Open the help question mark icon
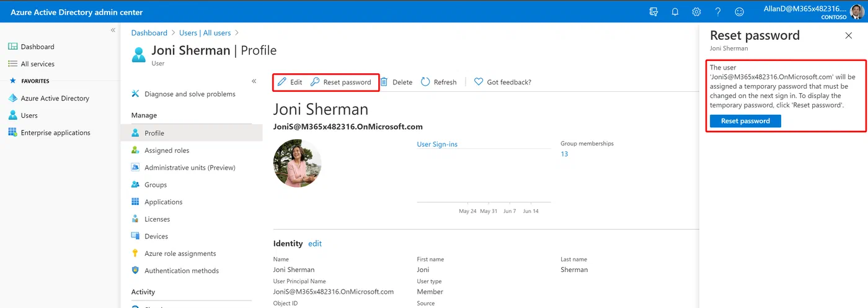Screen dimensions: 868x308 (718, 12)
